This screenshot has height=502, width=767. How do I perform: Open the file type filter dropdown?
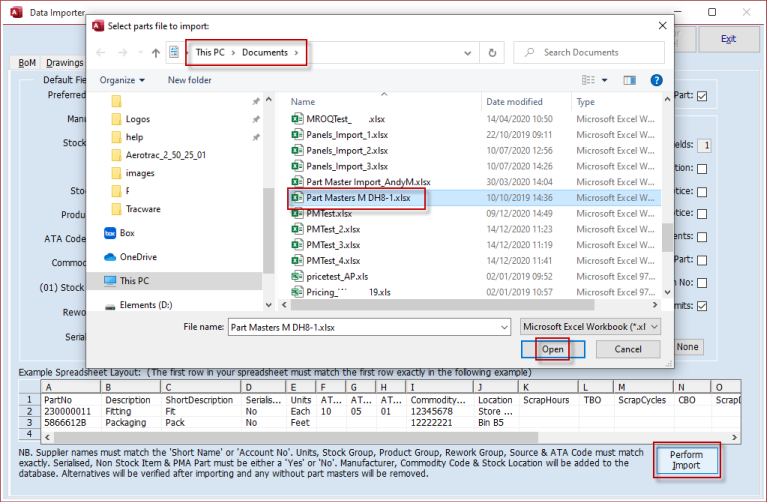590,327
